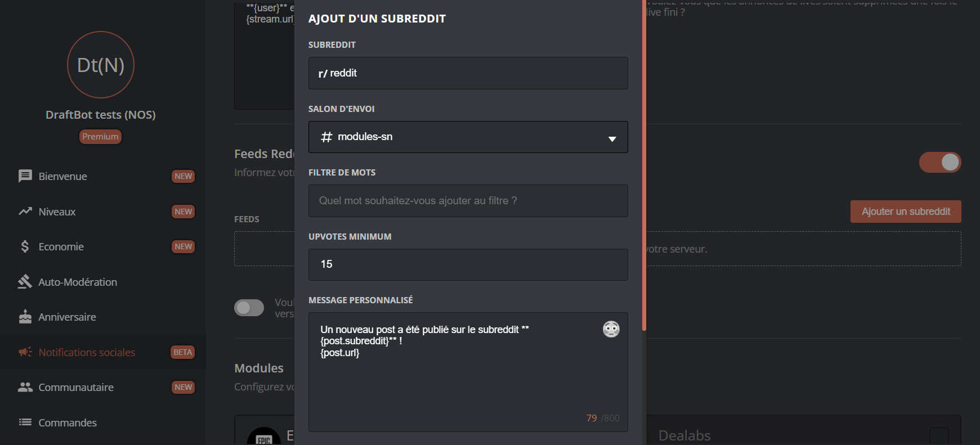Click the Economie dollar sign icon
The height and width of the screenshot is (445, 980).
25,246
